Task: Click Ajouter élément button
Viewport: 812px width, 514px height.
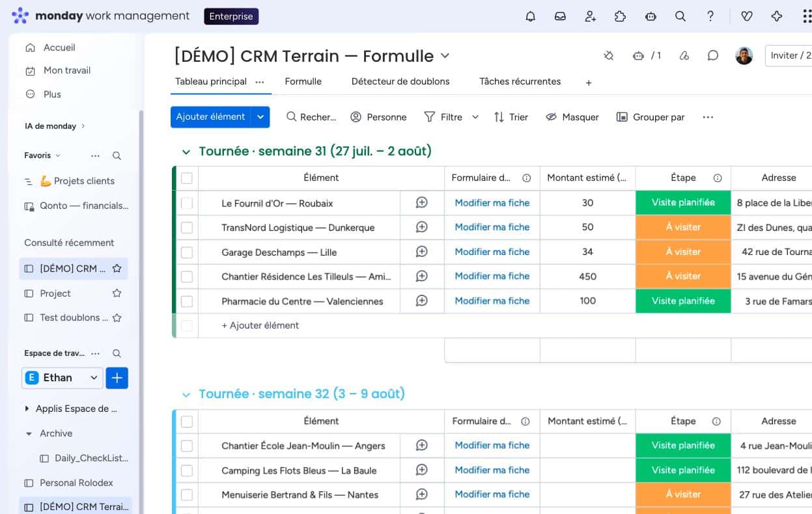Action: pyautogui.click(x=211, y=117)
